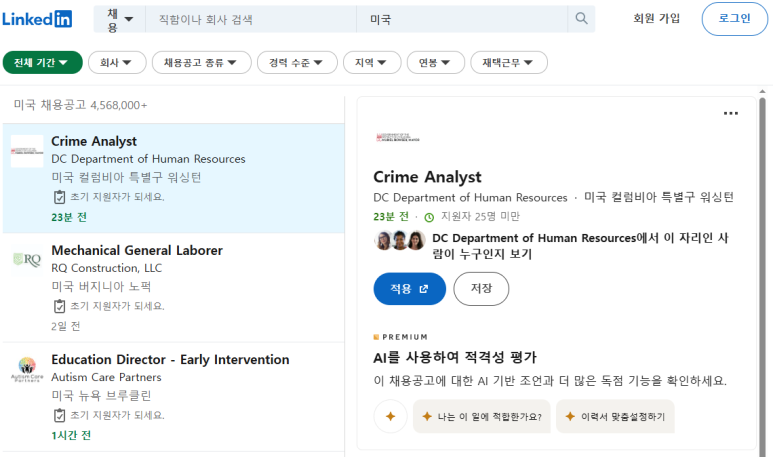Image resolution: width=773 pixels, height=457 pixels.
Task: Click the 지원자 25명 미만 text
Action: point(480,216)
